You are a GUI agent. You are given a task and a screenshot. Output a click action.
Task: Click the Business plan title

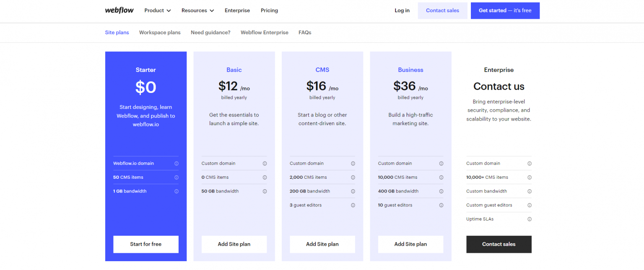coord(410,70)
